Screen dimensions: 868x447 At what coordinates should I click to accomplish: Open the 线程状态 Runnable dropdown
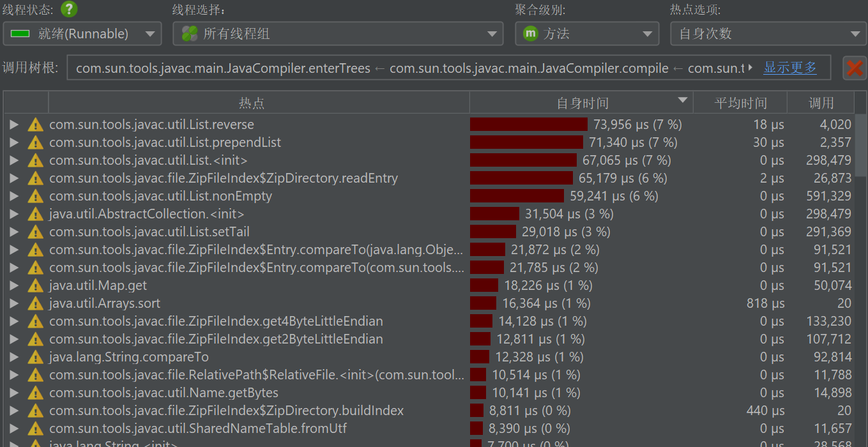[82, 34]
